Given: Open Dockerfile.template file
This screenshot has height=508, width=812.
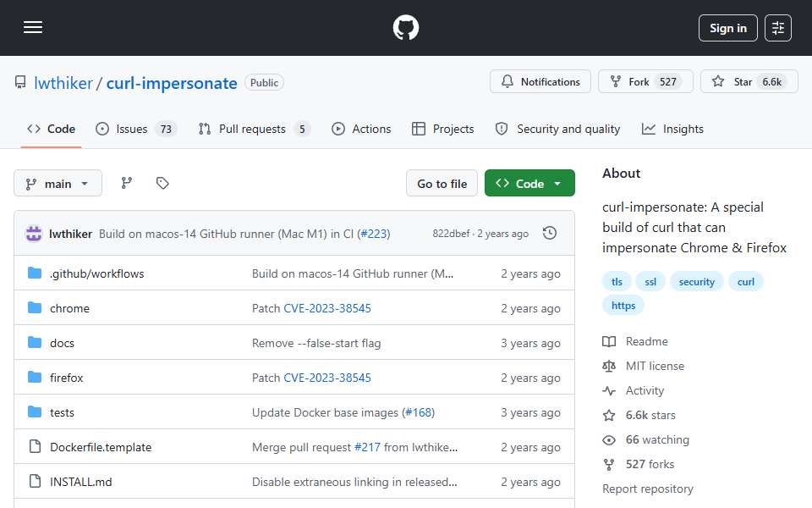Looking at the screenshot, I should (x=101, y=447).
